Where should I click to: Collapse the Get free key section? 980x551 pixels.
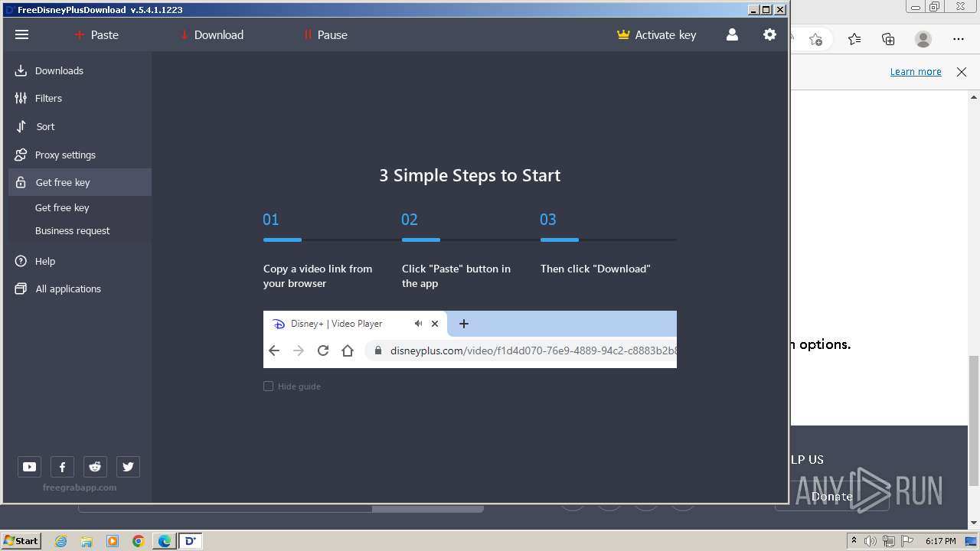(x=80, y=182)
